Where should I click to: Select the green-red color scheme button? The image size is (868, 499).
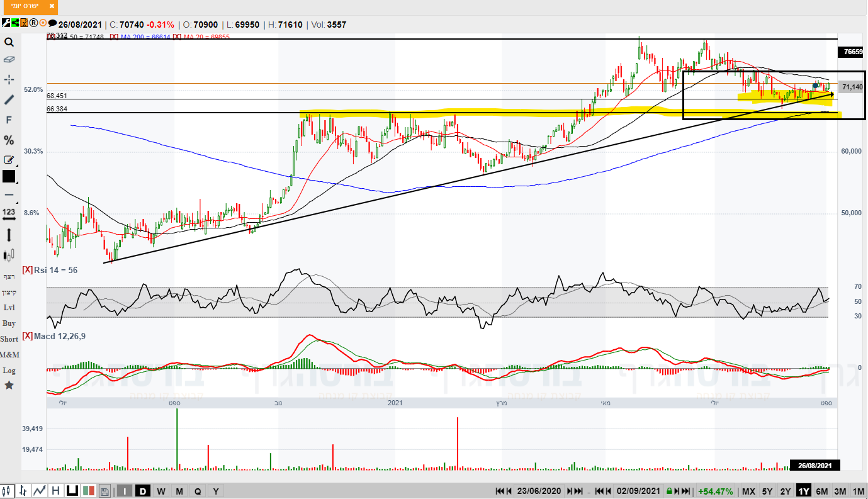[88, 491]
